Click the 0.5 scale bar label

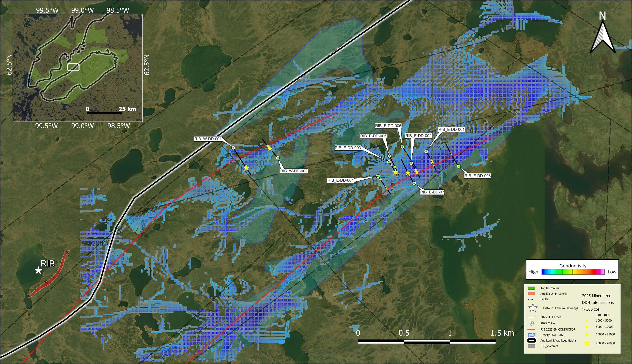(404, 333)
